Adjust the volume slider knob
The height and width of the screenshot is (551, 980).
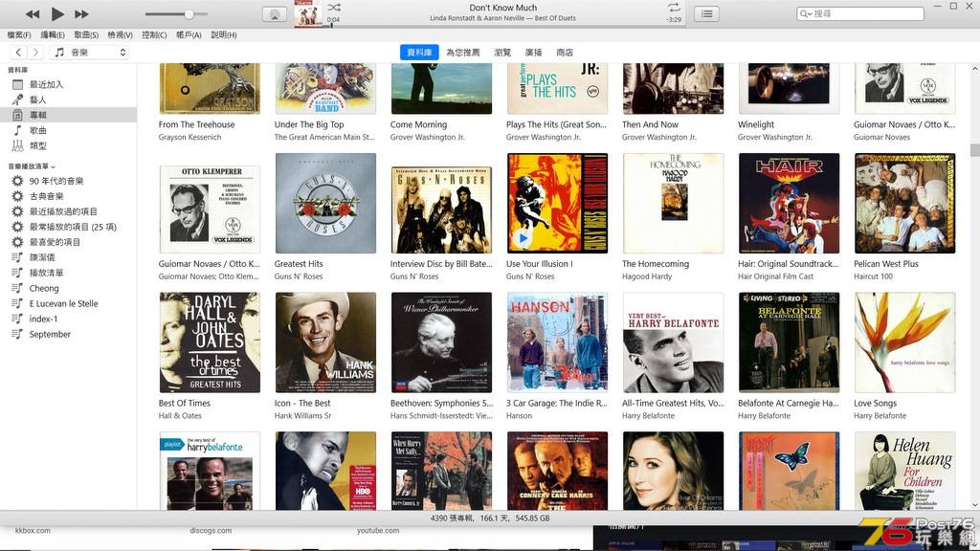189,13
